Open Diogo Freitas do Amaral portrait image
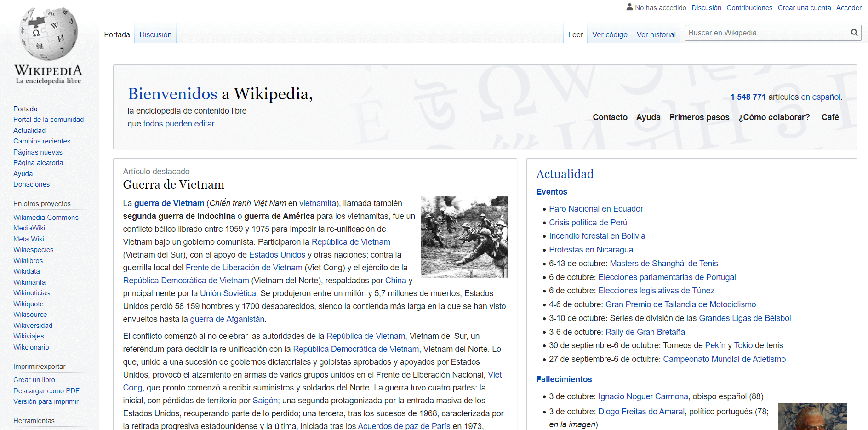Image resolution: width=868 pixels, height=430 pixels. click(812, 417)
